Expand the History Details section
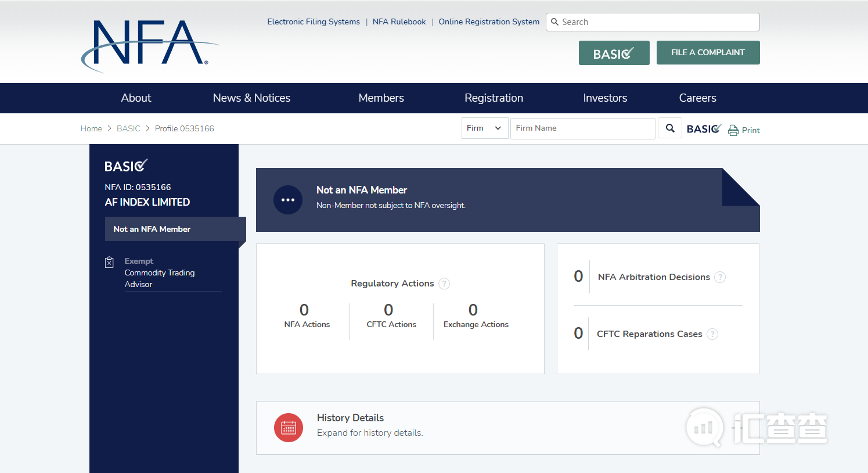The image size is (868, 473). [x=507, y=428]
